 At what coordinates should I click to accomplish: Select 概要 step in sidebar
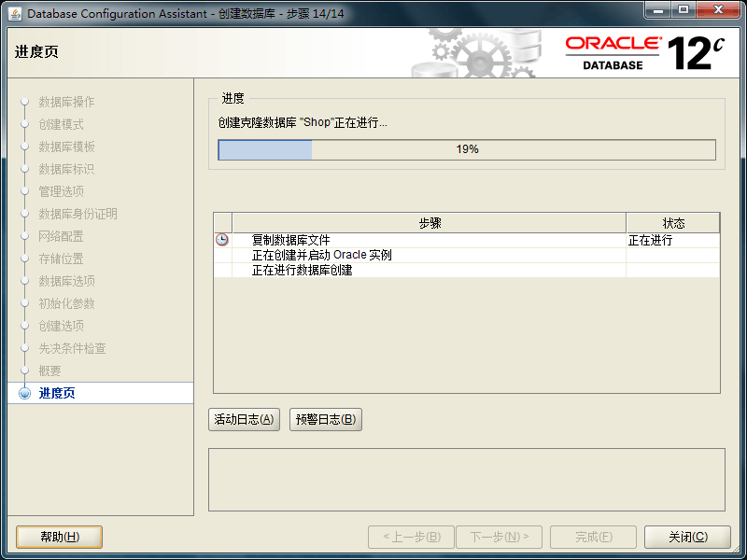click(49, 371)
